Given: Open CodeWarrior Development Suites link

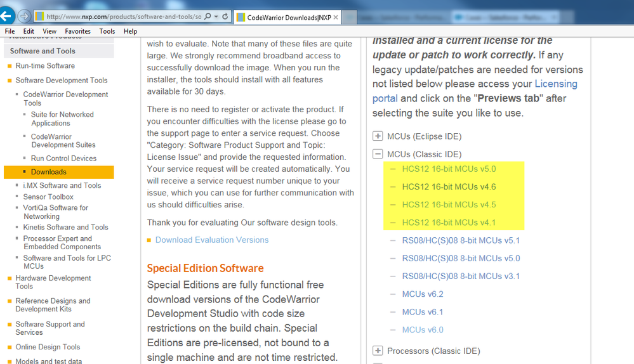Looking at the screenshot, I should 63,141.
